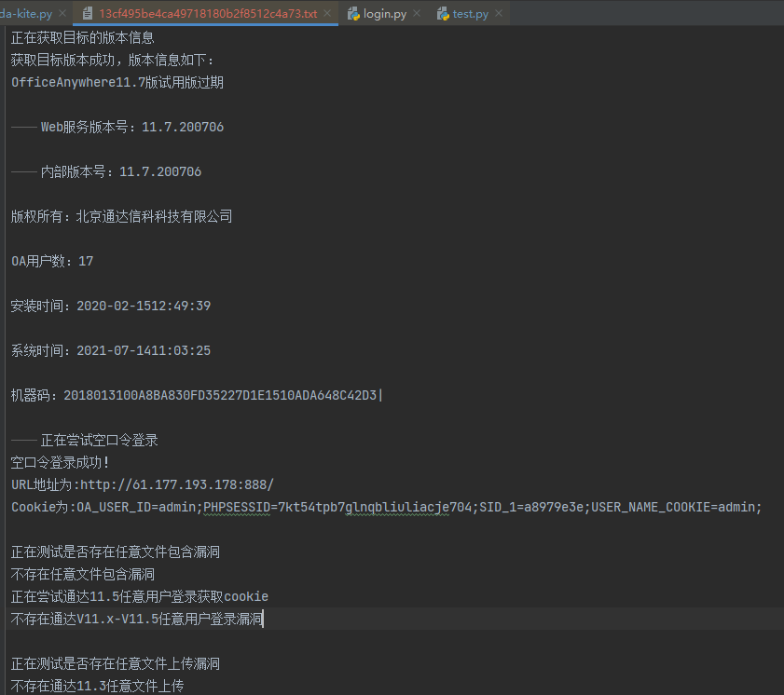The width and height of the screenshot is (784, 695).
Task: Click the 内部版本号 11.7.200706 line
Action: click(x=106, y=171)
